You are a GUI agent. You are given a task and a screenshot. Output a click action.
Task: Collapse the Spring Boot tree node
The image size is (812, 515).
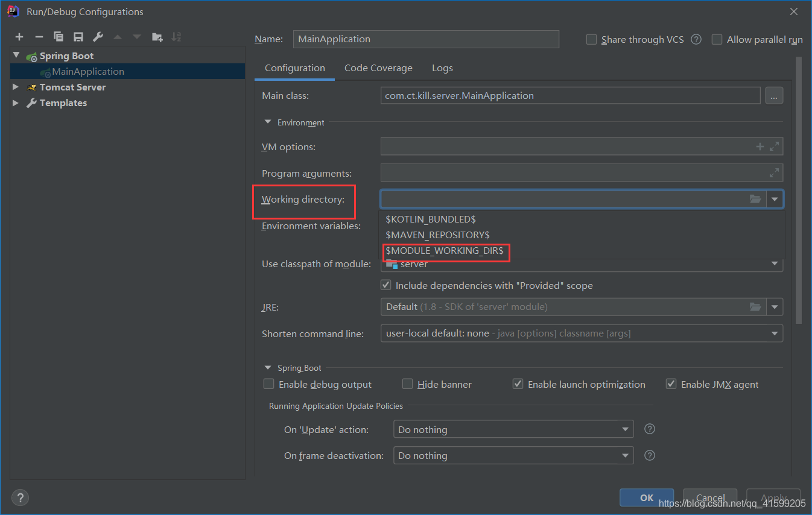pyautogui.click(x=16, y=55)
